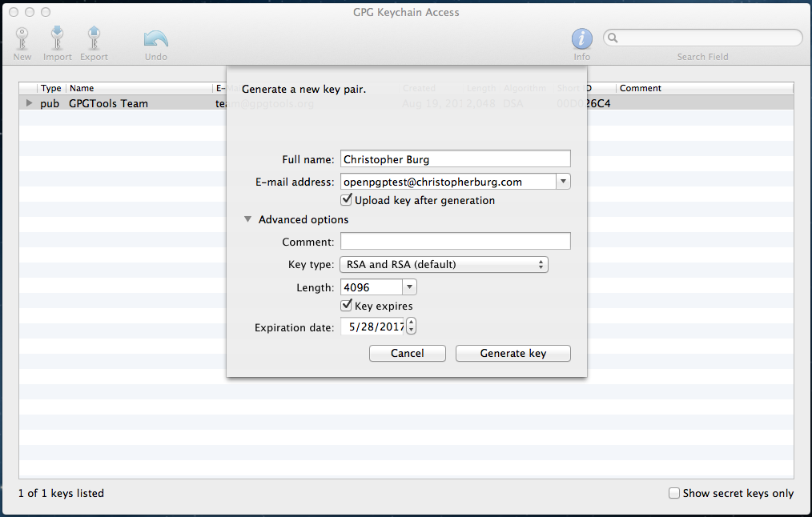Expand the GPGTools Team key row
This screenshot has width=812, height=517.
29,103
